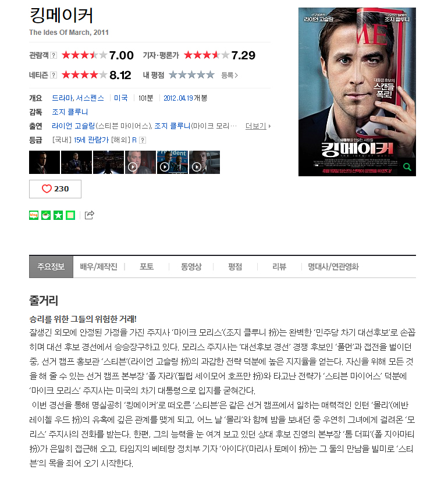This screenshot has height=477, width=448.
Task: Open 등록 to register my rating
Action: (x=229, y=75)
